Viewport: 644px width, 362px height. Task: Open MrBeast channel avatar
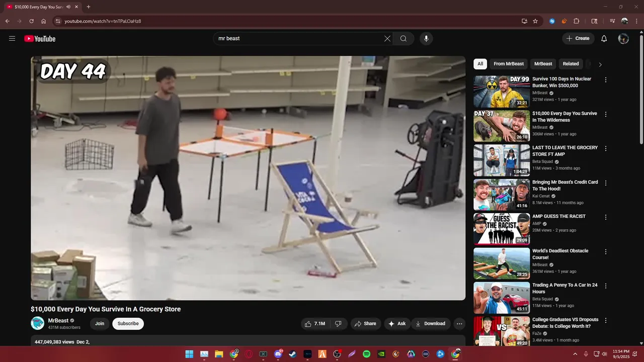(37, 323)
